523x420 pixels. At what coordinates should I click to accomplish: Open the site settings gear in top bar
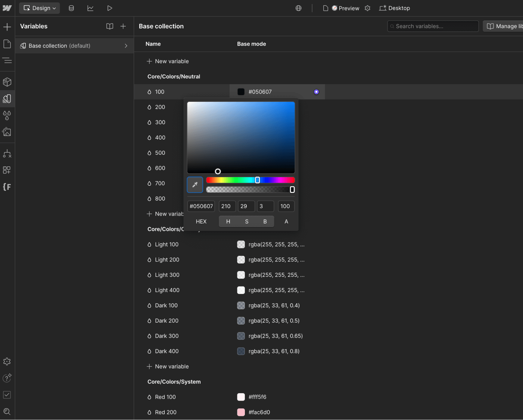tap(367, 8)
